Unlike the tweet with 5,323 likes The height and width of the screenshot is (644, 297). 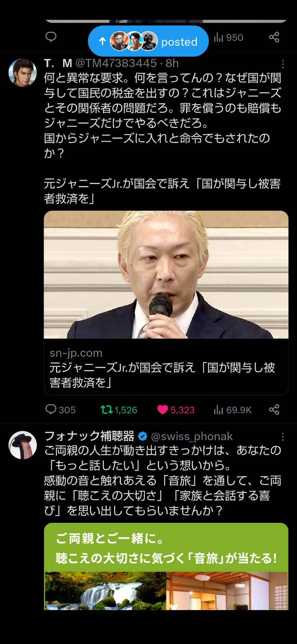(176, 409)
